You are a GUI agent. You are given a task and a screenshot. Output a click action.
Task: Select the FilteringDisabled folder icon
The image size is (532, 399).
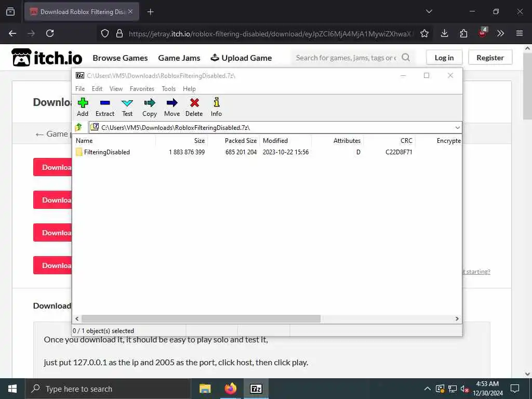[x=79, y=152]
